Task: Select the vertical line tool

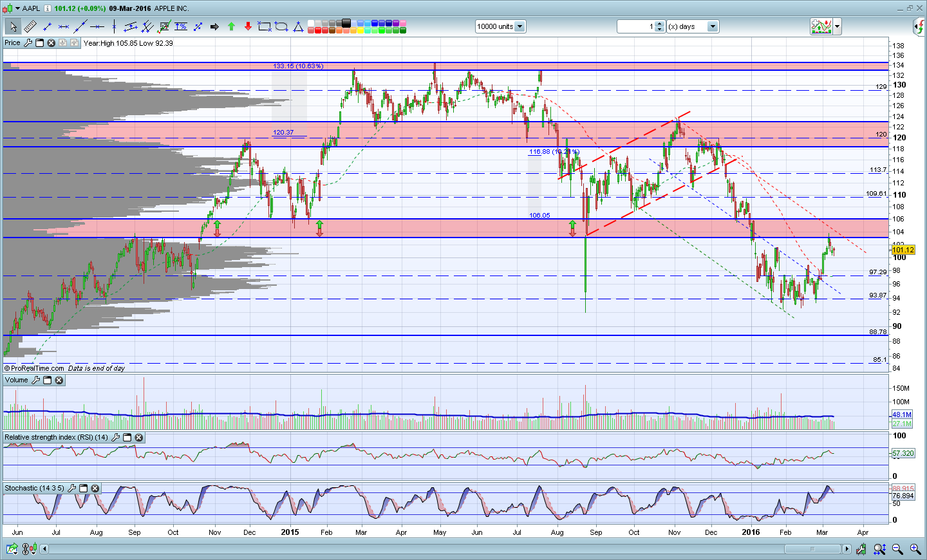Action: [114, 26]
